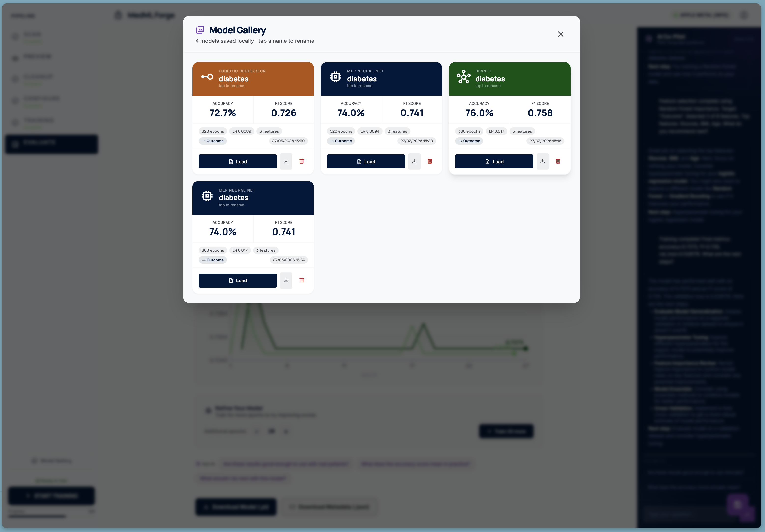Download the 360 epochs MLP model
Viewport: 765px width, 532px height.
pos(286,280)
